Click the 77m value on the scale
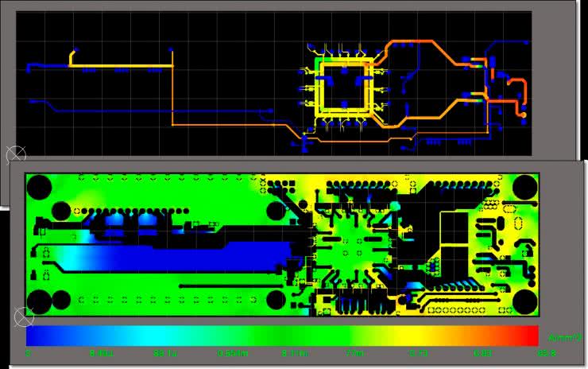588x369 pixels. click(x=354, y=352)
